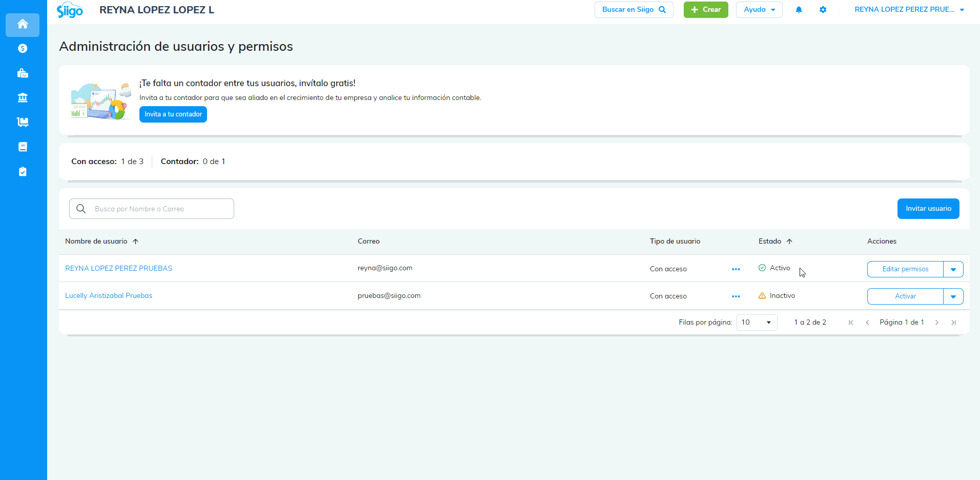
Task: Click the green Crear button
Action: point(705,10)
